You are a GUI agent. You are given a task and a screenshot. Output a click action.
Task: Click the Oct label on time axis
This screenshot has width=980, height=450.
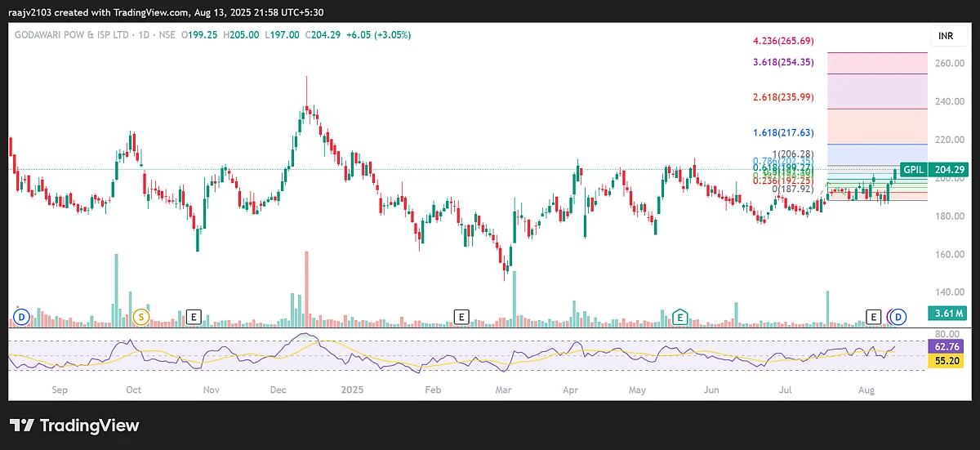coord(134,390)
